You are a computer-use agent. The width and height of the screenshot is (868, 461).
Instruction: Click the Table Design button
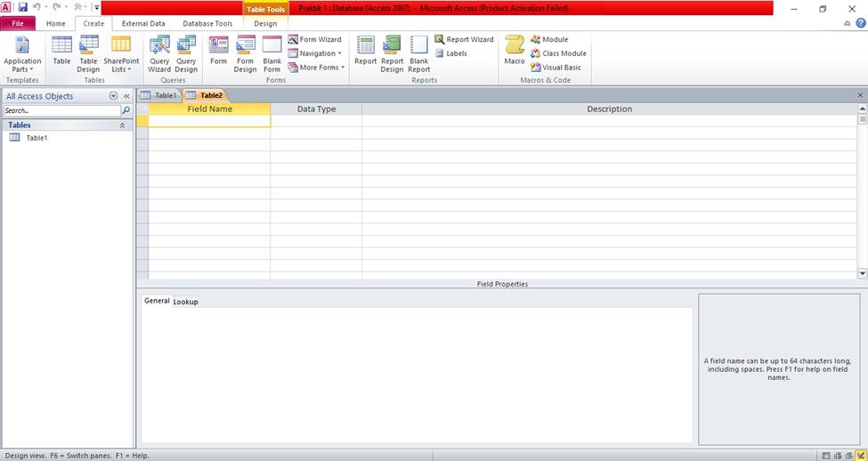pos(88,54)
